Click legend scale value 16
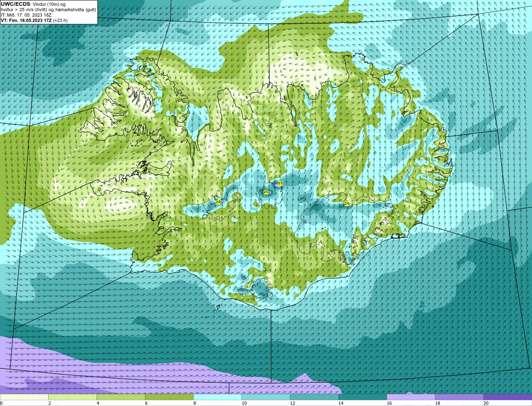The width and height of the screenshot is (532, 406). tap(389, 403)
